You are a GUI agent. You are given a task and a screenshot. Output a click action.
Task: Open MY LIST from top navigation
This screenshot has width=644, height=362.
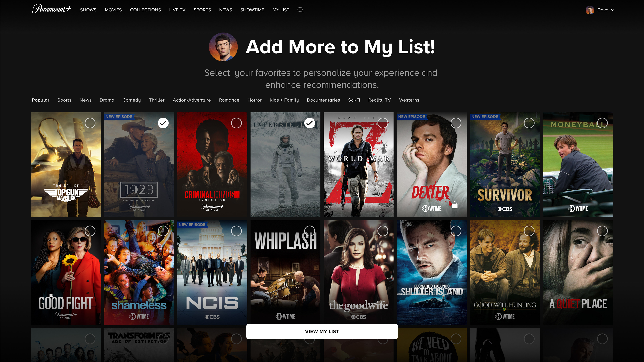pyautogui.click(x=281, y=10)
